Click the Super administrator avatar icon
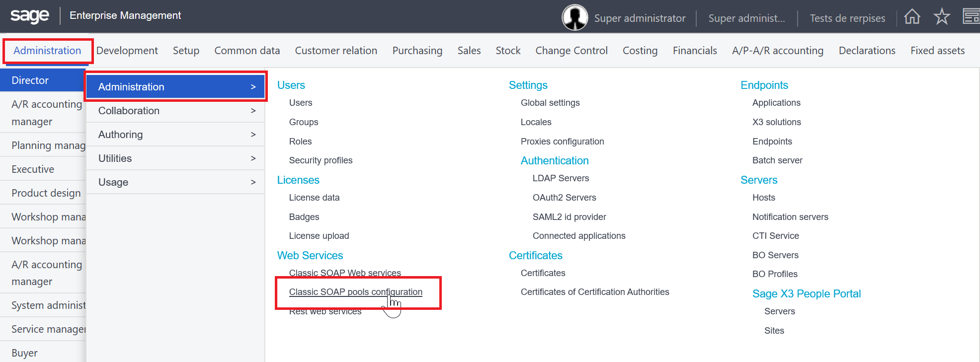 click(x=575, y=18)
